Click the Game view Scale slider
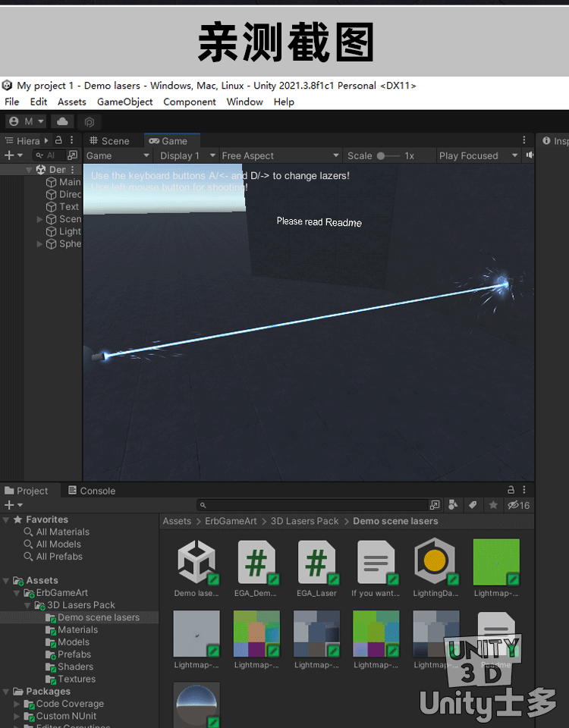Image resolution: width=569 pixels, height=728 pixels. [x=388, y=155]
